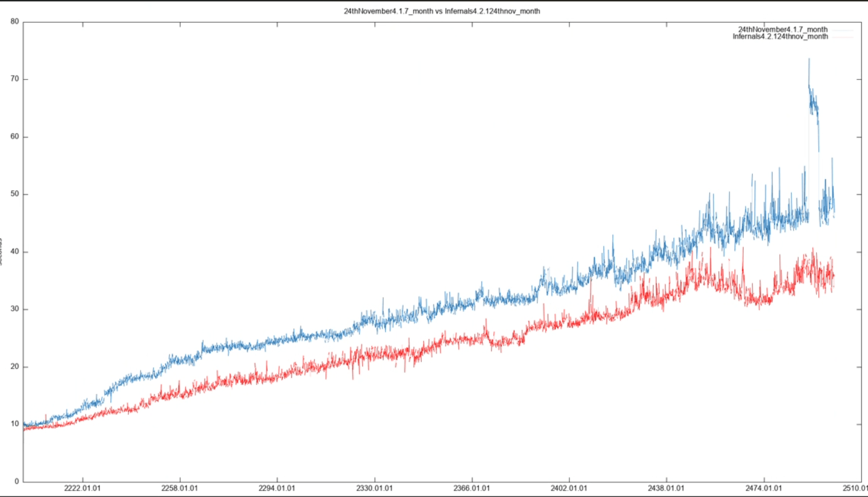
Task: Click the x-axis date 2258.01.01
Action: tap(180, 488)
